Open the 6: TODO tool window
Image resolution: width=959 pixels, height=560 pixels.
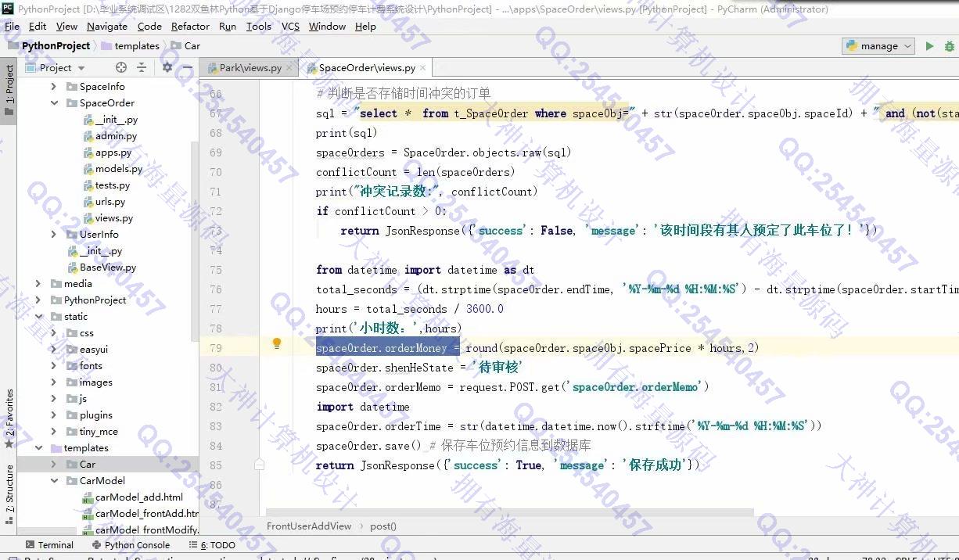point(212,544)
